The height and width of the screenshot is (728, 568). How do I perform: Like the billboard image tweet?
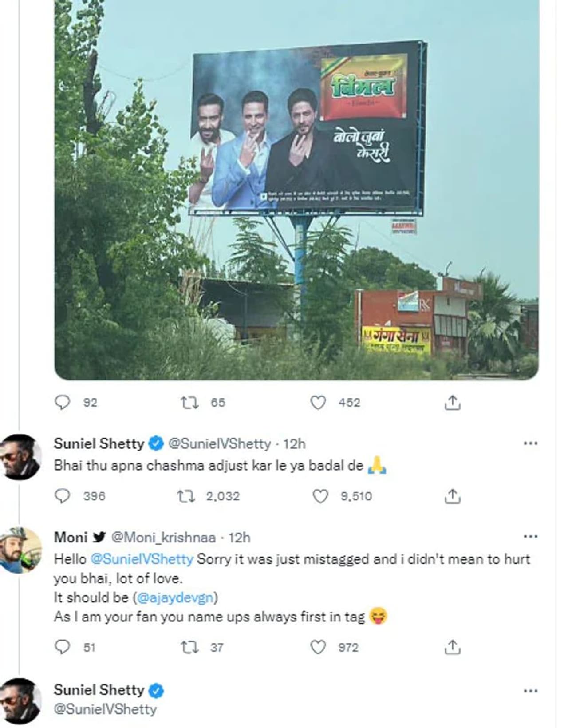318,402
